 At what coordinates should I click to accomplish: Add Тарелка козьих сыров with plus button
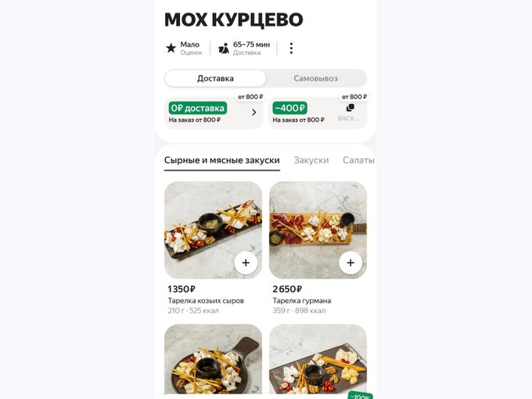tap(246, 263)
